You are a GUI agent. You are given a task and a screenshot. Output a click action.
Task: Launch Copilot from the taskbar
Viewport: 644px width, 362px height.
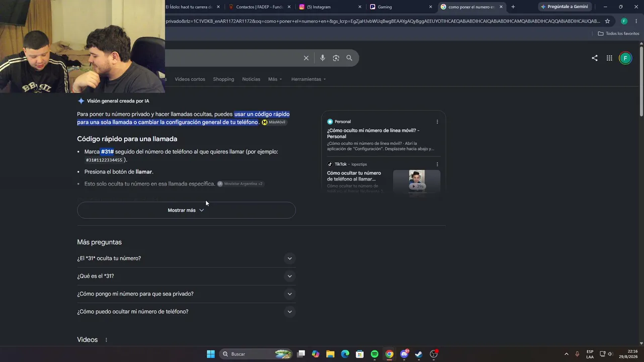coord(315,354)
